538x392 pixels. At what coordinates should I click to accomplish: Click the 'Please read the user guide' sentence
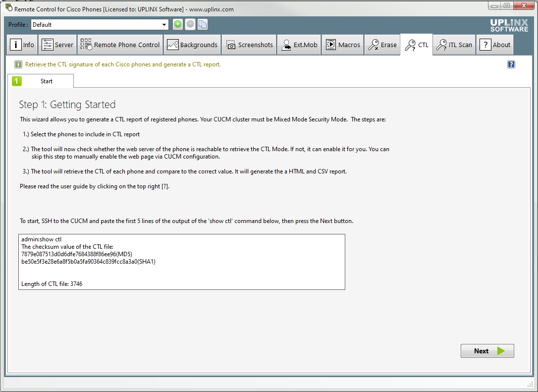pos(95,186)
